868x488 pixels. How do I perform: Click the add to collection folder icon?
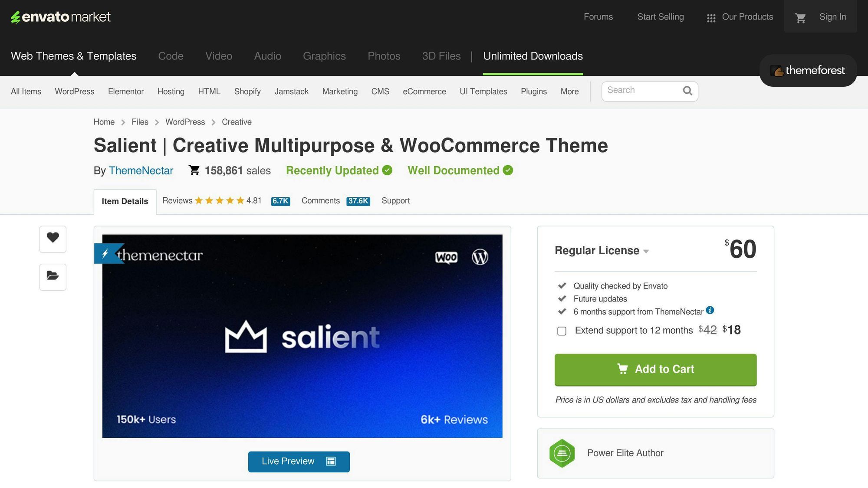[53, 276]
